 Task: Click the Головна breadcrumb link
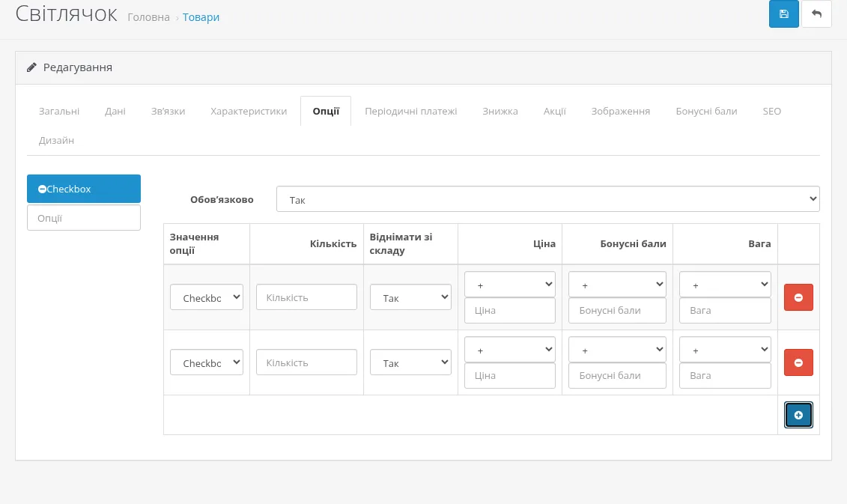click(148, 17)
